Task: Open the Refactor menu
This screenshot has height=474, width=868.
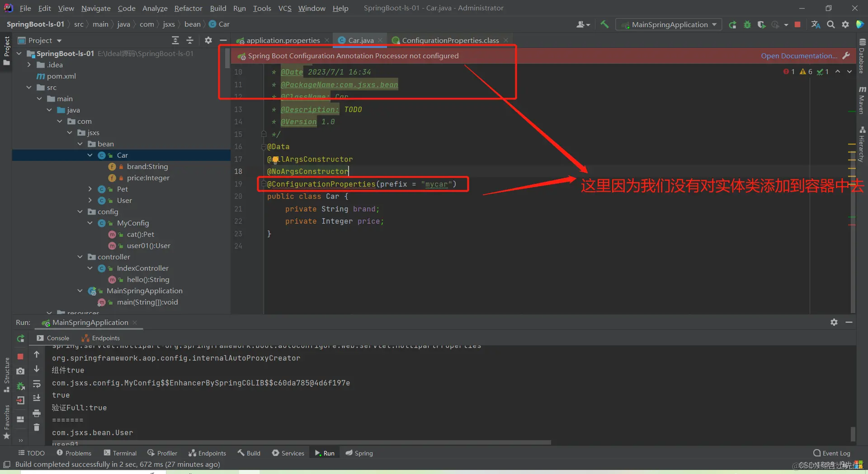Action: pyautogui.click(x=188, y=8)
